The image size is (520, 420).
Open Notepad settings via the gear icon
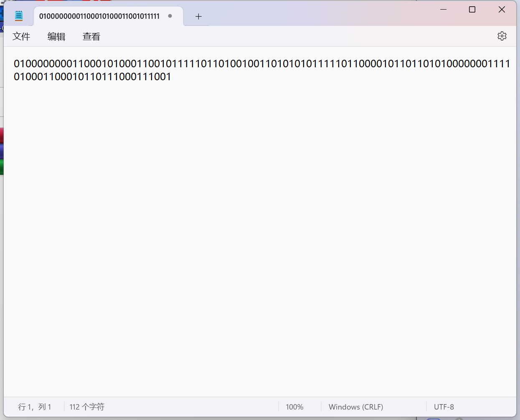pyautogui.click(x=502, y=36)
